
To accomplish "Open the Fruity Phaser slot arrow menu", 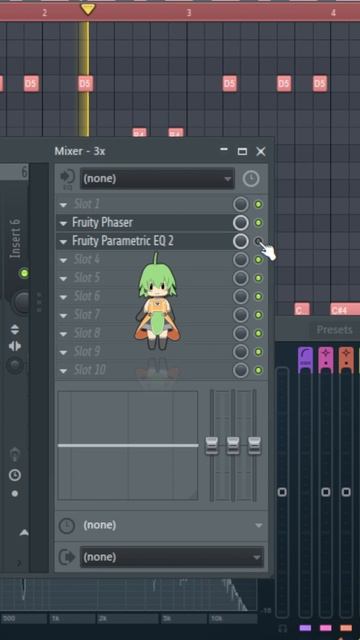I will 63,223.
